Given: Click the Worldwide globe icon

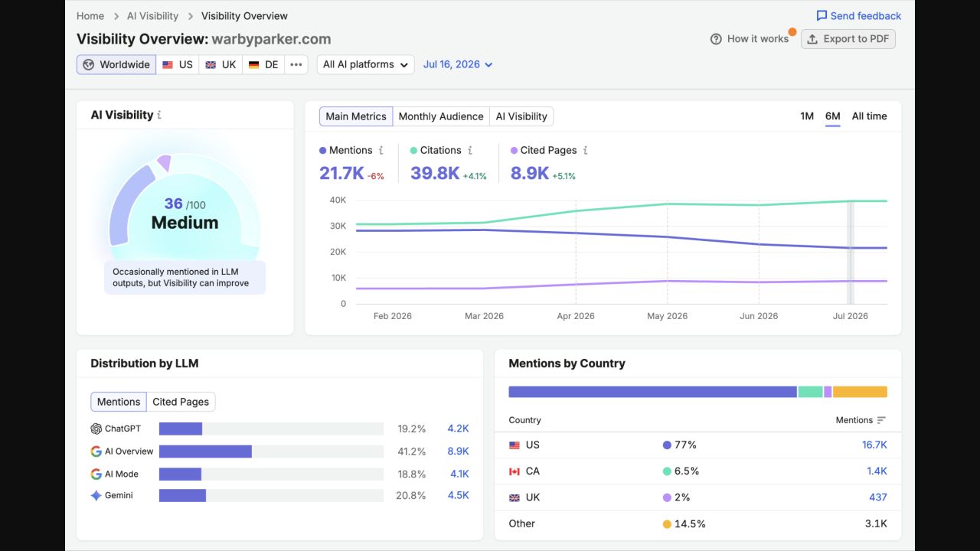Looking at the screenshot, I should click(x=89, y=64).
